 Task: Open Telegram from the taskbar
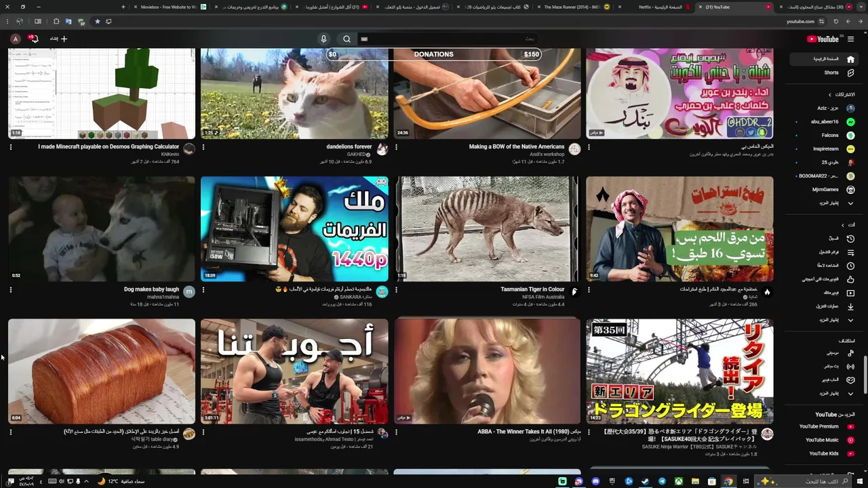click(x=662, y=481)
